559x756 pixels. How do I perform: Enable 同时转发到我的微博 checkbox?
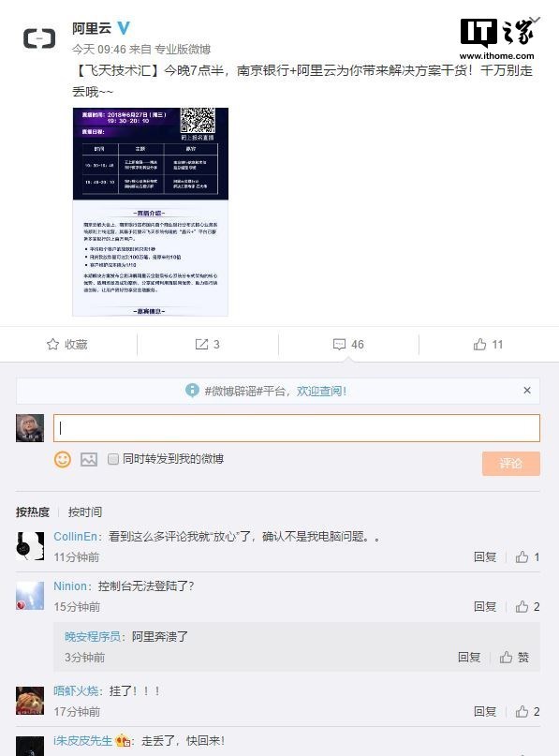tap(112, 459)
